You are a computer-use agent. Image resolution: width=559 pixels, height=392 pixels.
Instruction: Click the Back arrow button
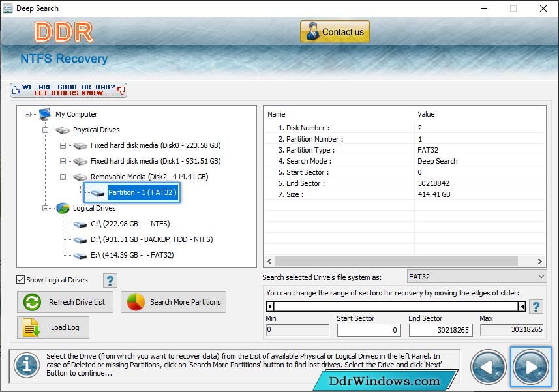488,367
